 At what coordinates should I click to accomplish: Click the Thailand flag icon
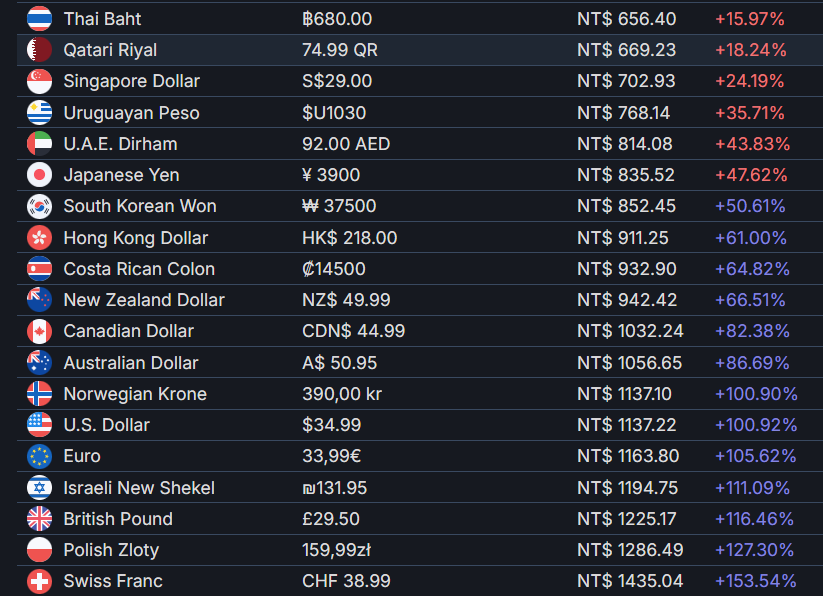[x=39, y=19]
